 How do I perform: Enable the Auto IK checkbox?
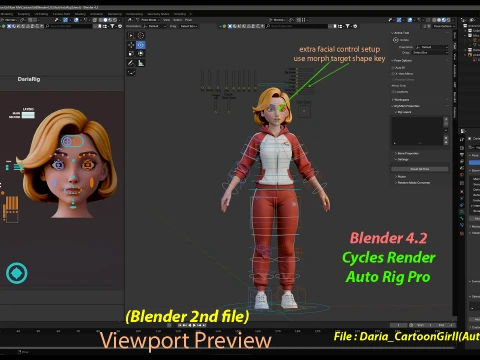tap(393, 68)
